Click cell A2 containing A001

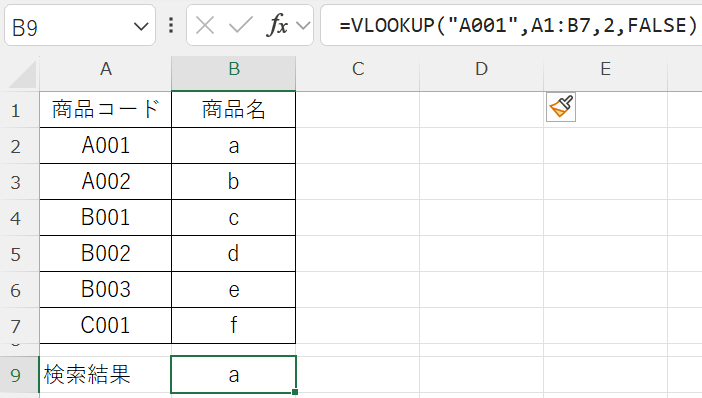click(x=106, y=146)
